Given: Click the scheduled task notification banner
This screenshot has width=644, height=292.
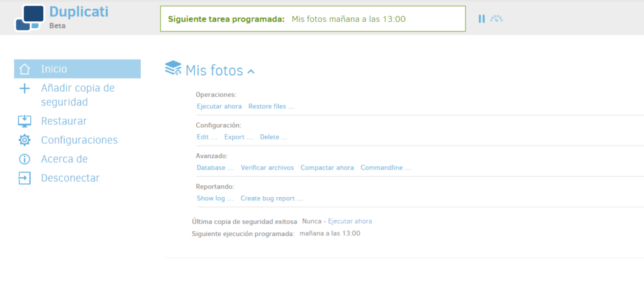Looking at the screenshot, I should coord(313,19).
